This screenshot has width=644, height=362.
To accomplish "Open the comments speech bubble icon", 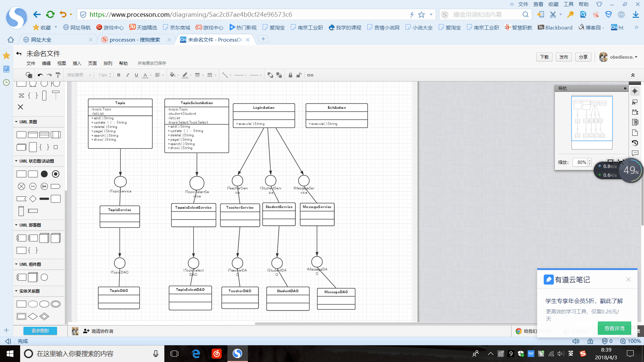I will (x=635, y=153).
